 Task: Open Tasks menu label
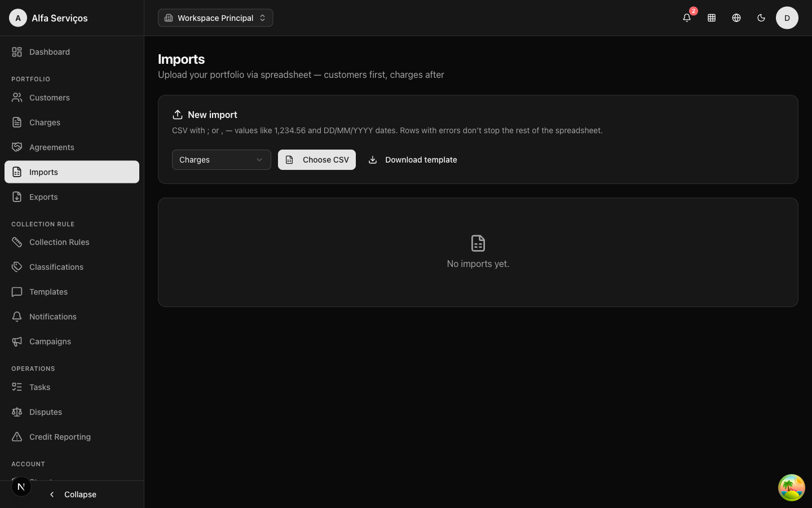[x=40, y=387]
